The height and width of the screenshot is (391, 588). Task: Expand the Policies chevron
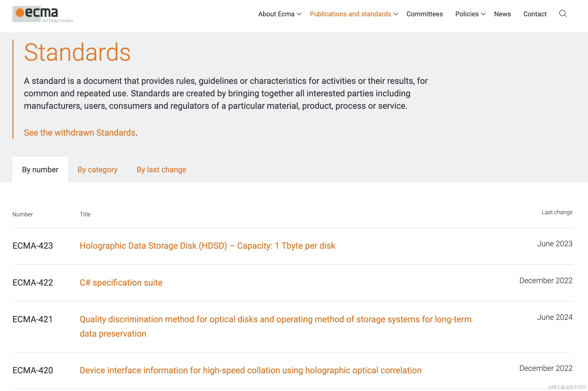483,14
